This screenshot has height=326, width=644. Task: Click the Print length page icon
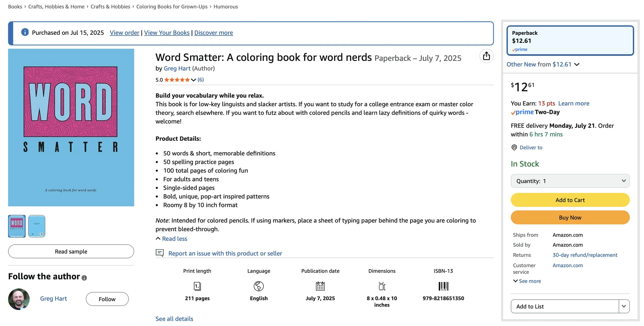[x=197, y=286]
